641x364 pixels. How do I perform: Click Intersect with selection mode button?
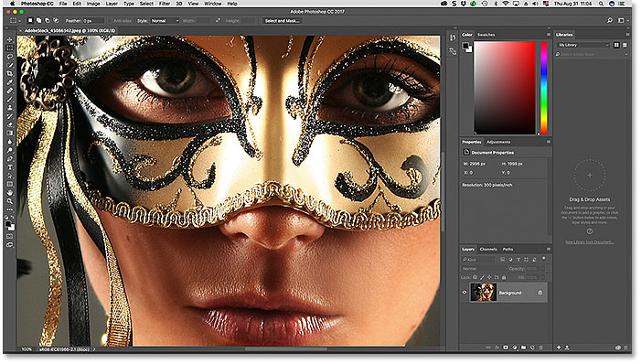[x=56, y=20]
